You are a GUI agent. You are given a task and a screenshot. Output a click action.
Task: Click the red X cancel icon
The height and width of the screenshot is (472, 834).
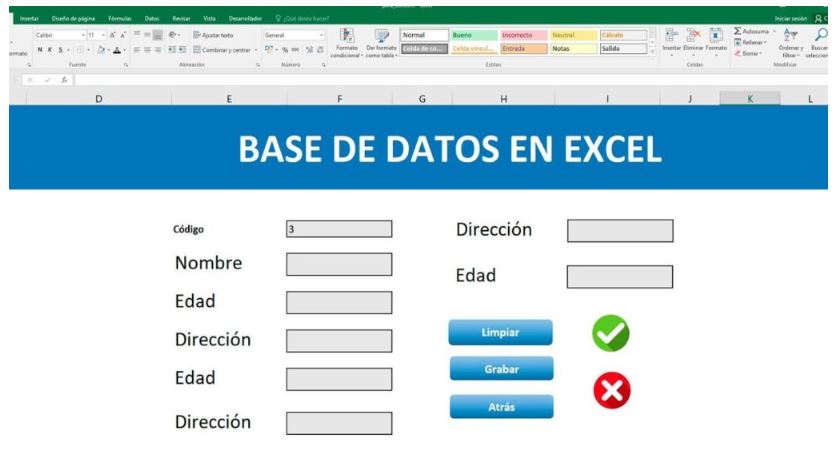click(x=612, y=390)
